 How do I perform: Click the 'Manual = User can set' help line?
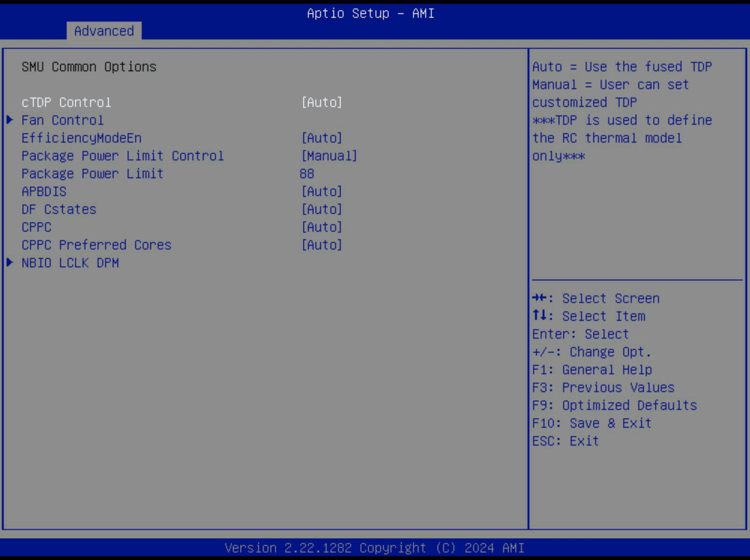[x=611, y=84]
